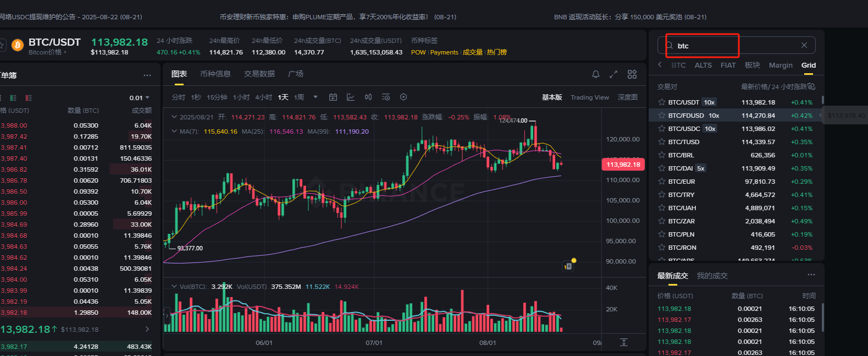
Task: Favorite BTC/TUSD with its star
Action: [x=662, y=142]
